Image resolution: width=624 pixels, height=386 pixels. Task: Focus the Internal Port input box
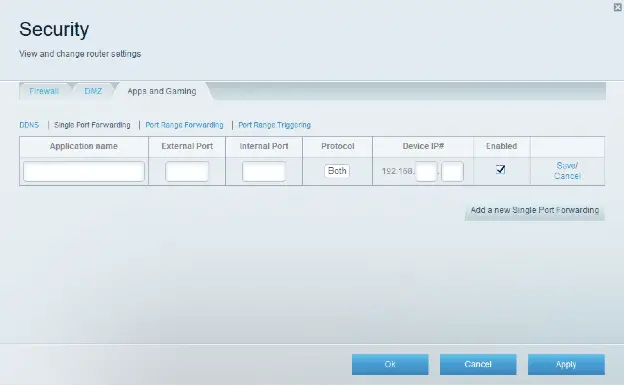(x=264, y=172)
